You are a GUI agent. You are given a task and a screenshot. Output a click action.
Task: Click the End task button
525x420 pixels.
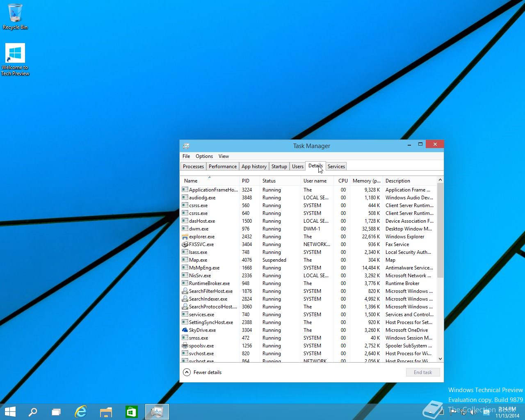tap(423, 372)
